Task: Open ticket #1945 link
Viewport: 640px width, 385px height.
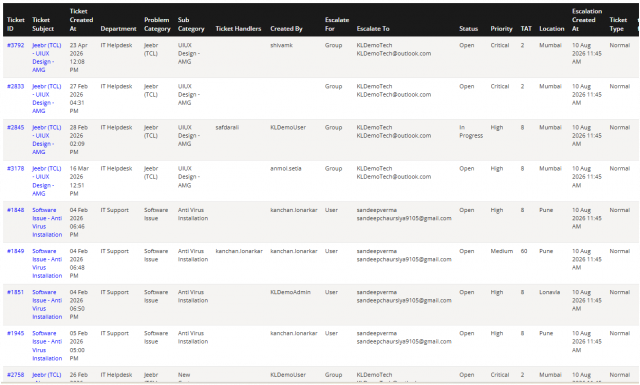Action: [16, 334]
